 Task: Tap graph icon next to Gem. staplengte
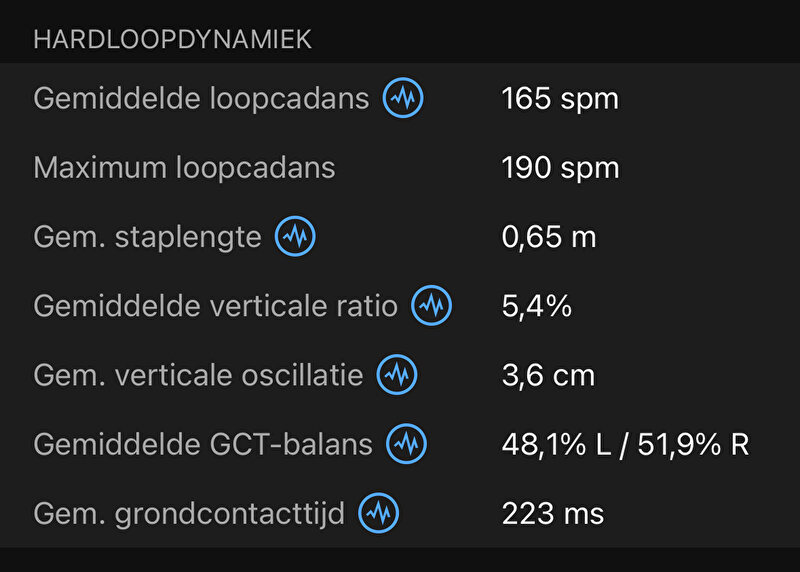[x=295, y=236]
